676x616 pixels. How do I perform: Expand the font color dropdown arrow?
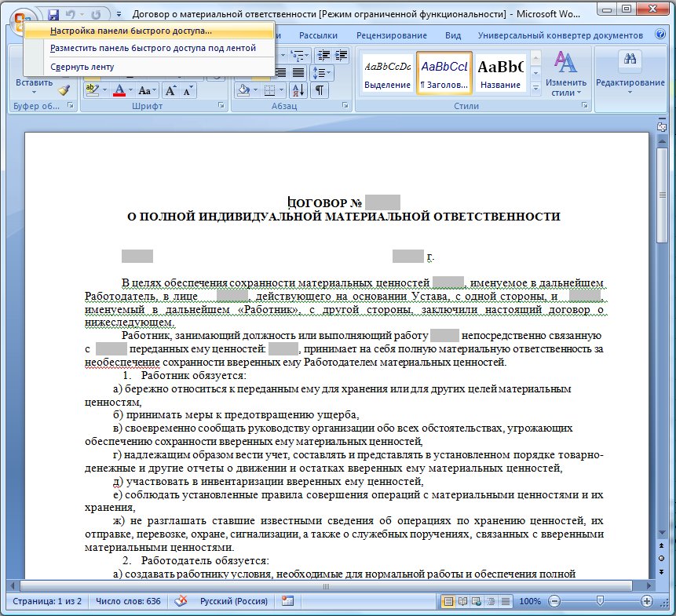[130, 90]
